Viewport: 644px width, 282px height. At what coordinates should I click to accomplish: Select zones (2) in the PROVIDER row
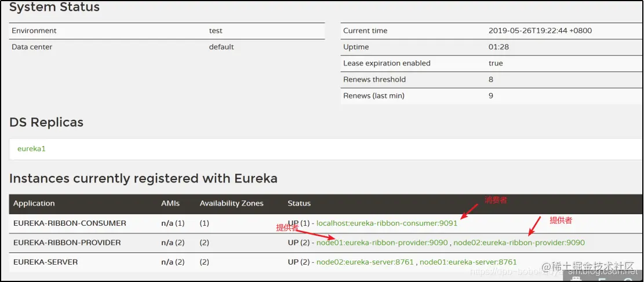click(205, 243)
